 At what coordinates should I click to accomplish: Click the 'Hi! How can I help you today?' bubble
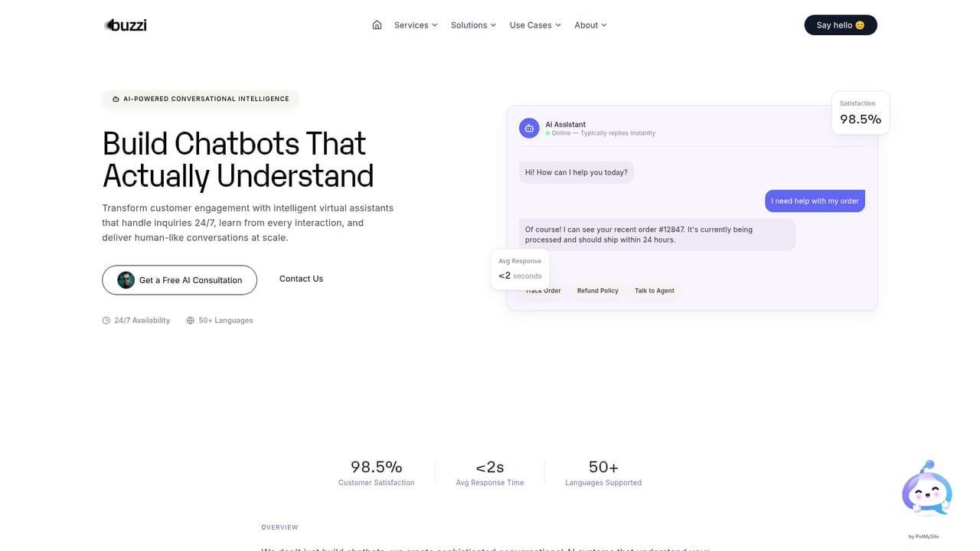pyautogui.click(x=577, y=172)
